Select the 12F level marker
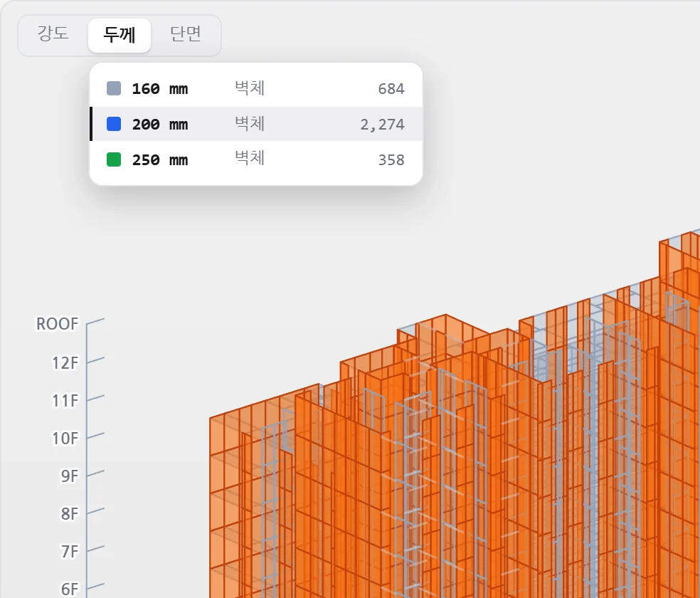 (x=65, y=362)
